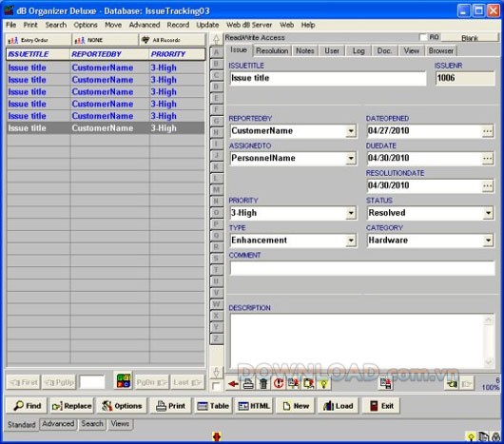Switch to the Resolution tab
Viewport: 504px width, 444px height.
tap(272, 50)
